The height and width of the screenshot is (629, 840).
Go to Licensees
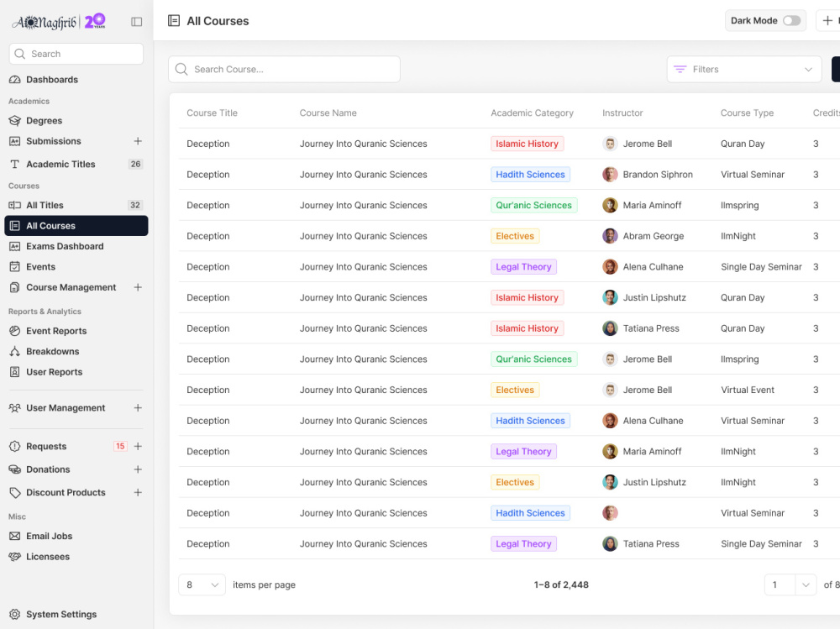pos(48,557)
